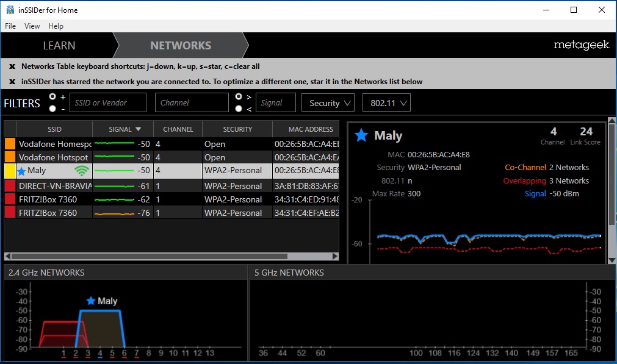The image size is (617, 364).
Task: Click the orange swatch for Vodafone Hotspot
Action: tap(10, 157)
